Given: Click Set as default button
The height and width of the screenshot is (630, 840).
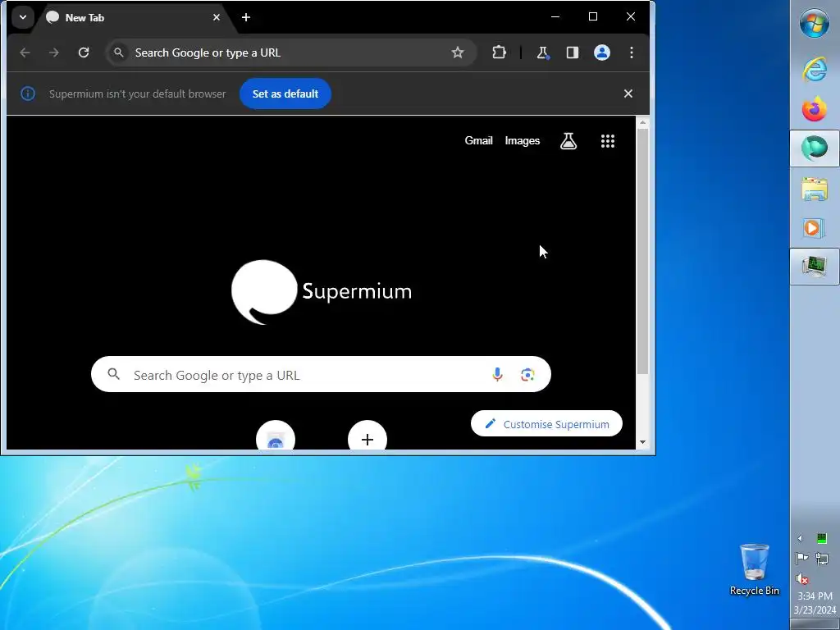Looking at the screenshot, I should 285,94.
